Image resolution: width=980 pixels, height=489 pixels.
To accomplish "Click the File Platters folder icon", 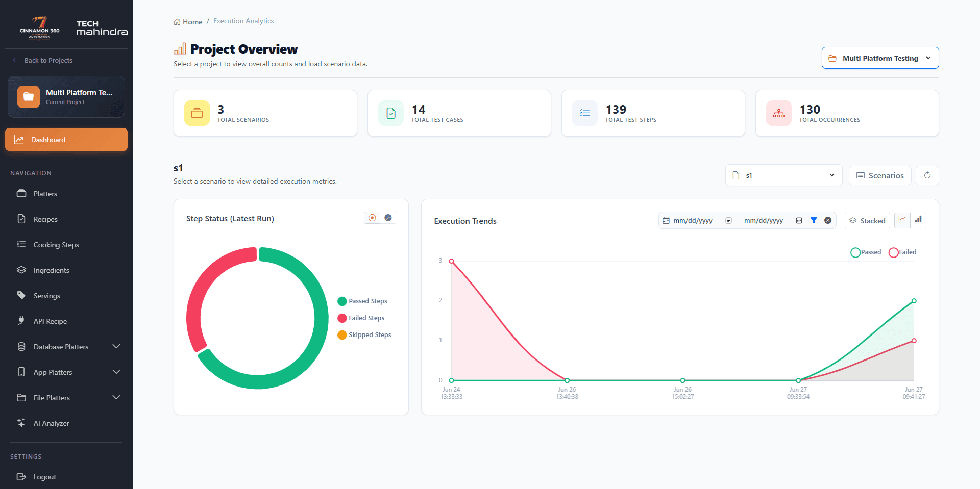I will click(x=21, y=397).
